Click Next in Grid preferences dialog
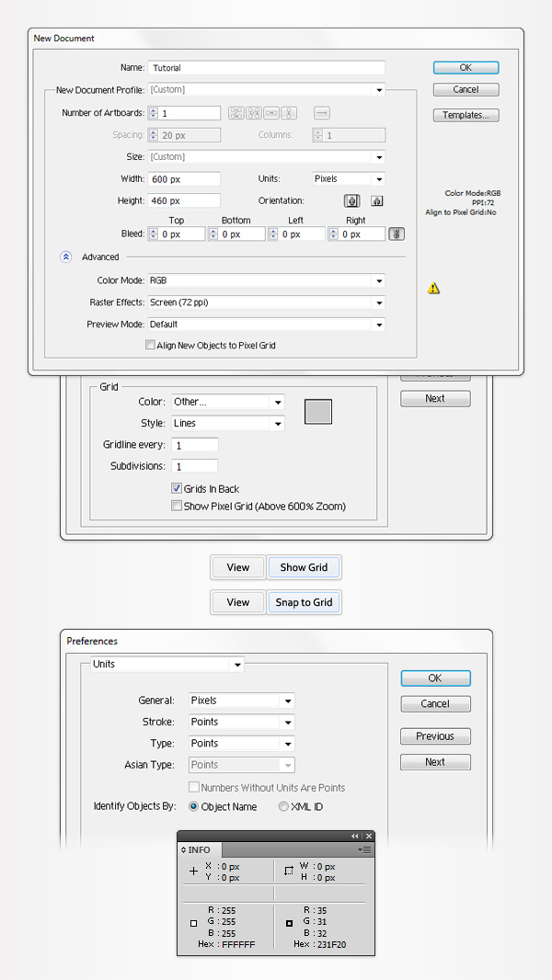Image resolution: width=552 pixels, height=980 pixels. (x=435, y=399)
